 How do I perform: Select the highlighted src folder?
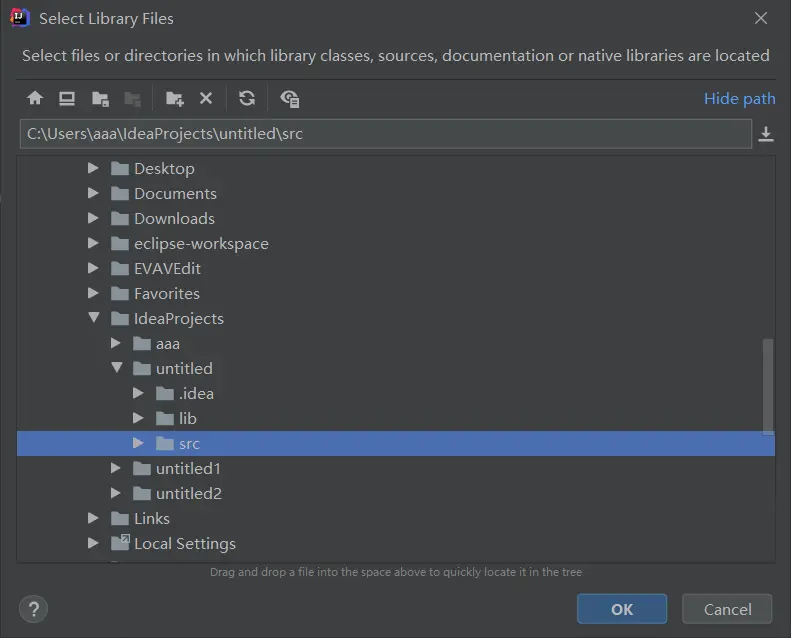click(x=396, y=443)
